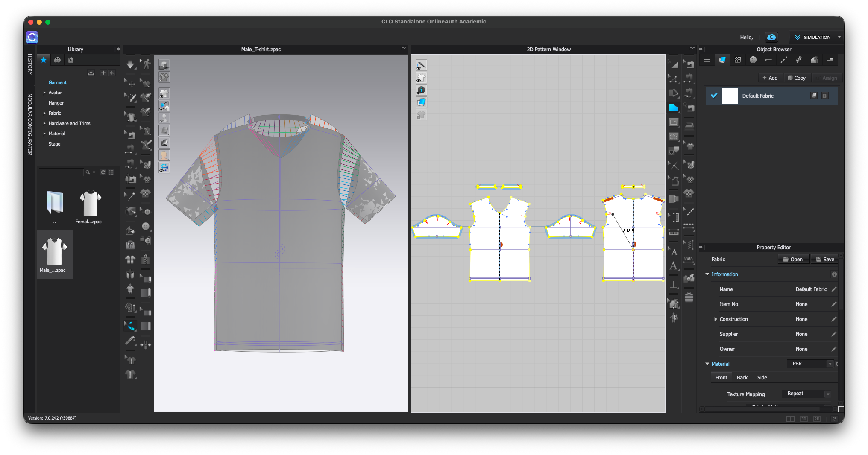Open the Texture Mapping Repeat dropdown
Screen dimensions: 868x455
tap(807, 394)
